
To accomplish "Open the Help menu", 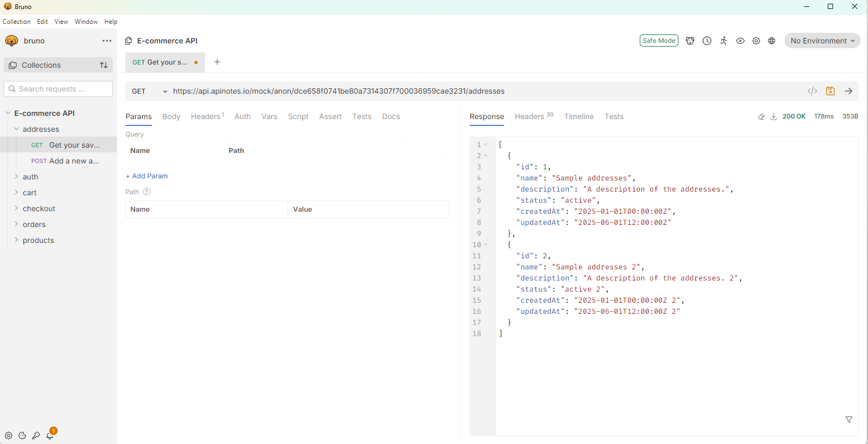I will point(111,22).
